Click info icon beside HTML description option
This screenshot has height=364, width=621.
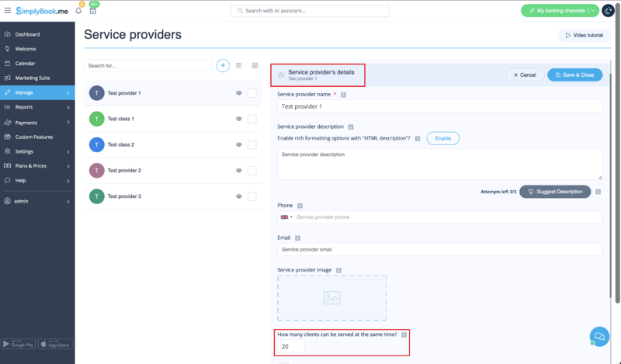418,139
